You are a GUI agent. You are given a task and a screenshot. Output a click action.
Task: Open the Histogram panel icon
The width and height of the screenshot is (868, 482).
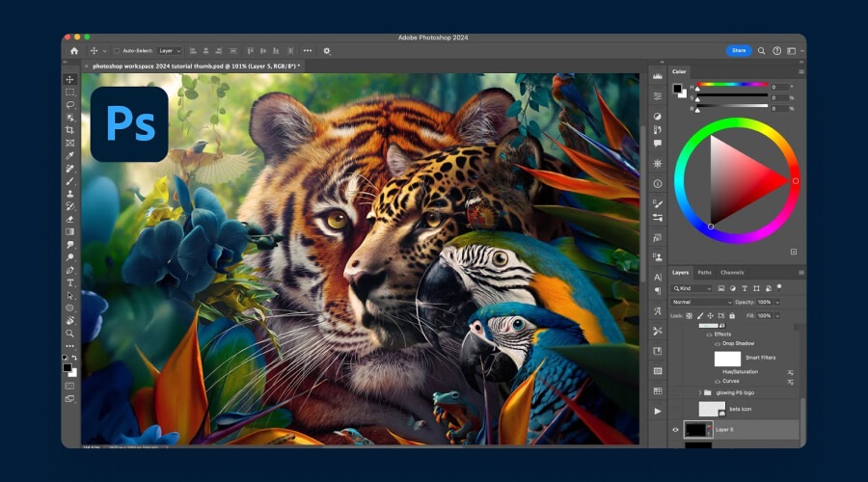pos(658,76)
